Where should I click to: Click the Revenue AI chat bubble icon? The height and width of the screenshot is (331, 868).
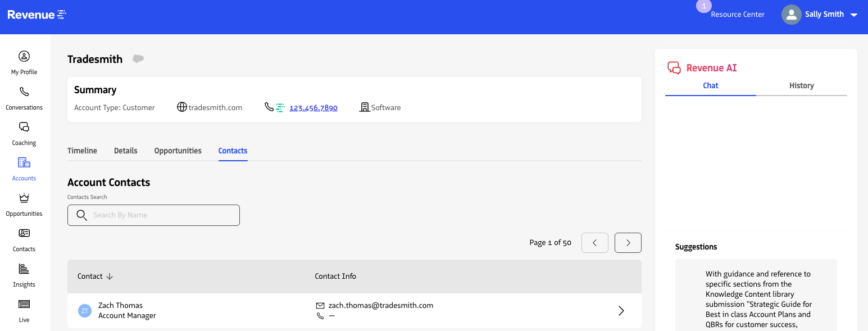click(674, 67)
